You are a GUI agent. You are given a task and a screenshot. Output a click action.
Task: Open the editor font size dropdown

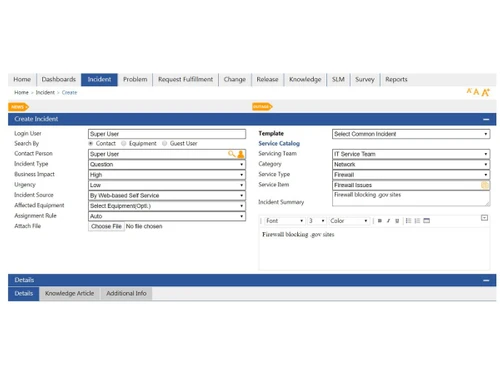click(x=316, y=221)
